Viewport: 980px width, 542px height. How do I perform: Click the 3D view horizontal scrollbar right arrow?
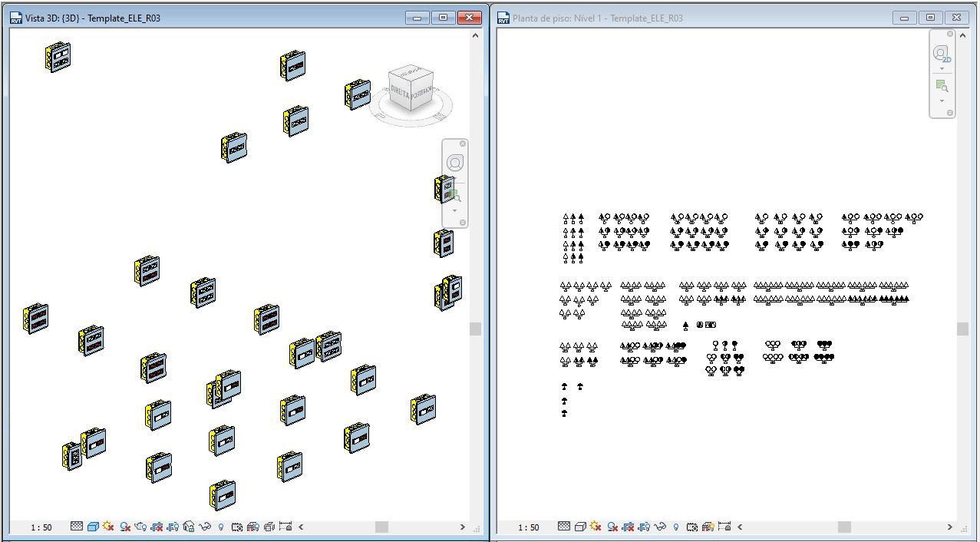pyautogui.click(x=462, y=527)
